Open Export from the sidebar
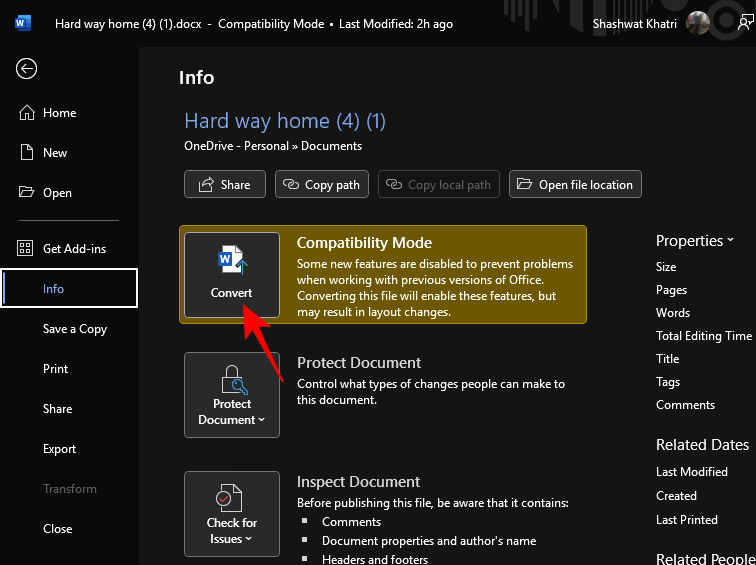Viewport: 756px width, 565px height. point(59,449)
